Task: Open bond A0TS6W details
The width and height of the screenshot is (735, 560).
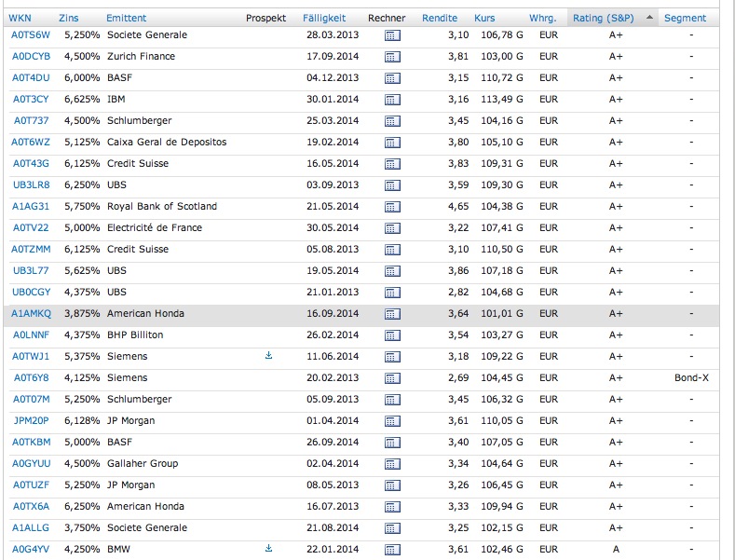Action: (x=31, y=34)
